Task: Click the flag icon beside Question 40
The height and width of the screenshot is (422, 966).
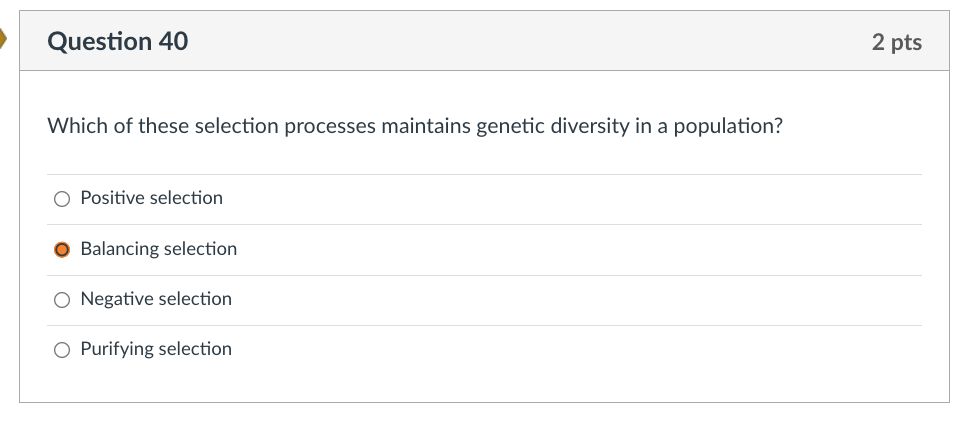Action: tap(3, 41)
